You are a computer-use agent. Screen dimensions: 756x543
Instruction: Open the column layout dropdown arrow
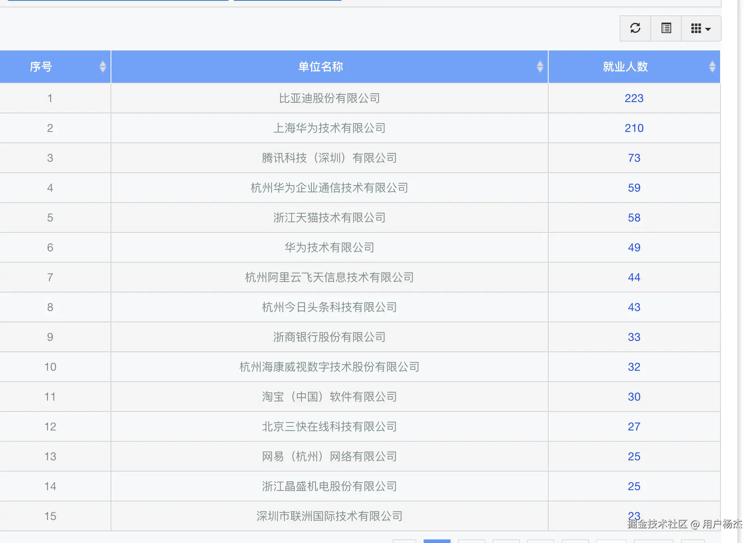(708, 29)
